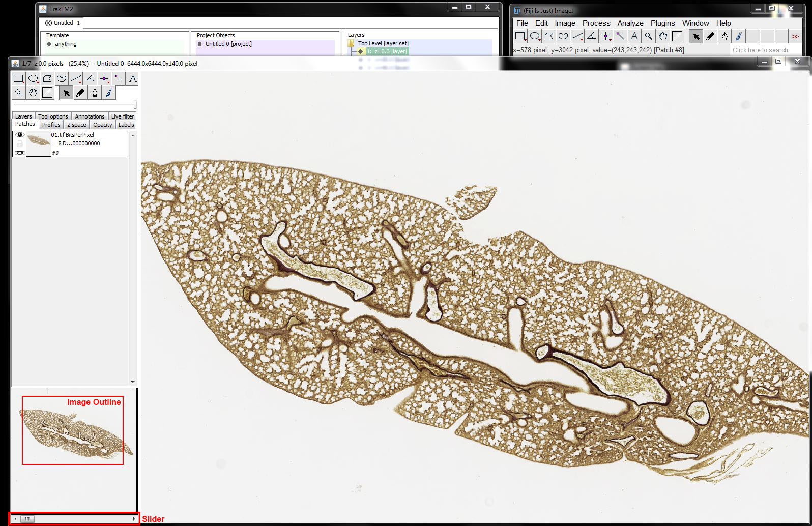Screen dimensions: 812x526
Task: Select the Magic Wand tool in Fiji toolbar
Action: [620, 36]
